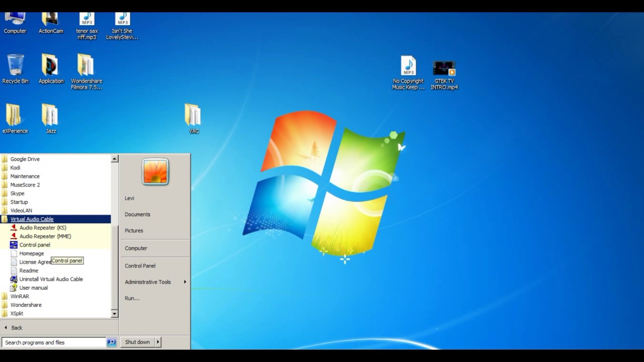This screenshot has height=362, width=644.
Task: Open shut down options arrow
Action: click(157, 342)
